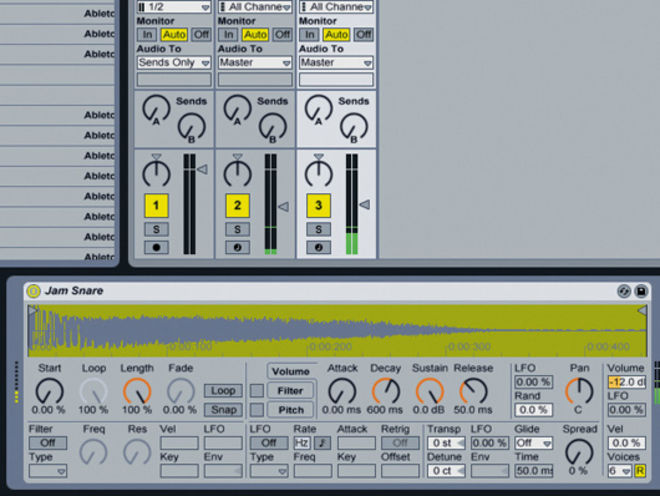The height and width of the screenshot is (496, 660).
Task: Turn on the LFO Off switch
Action: (269, 443)
